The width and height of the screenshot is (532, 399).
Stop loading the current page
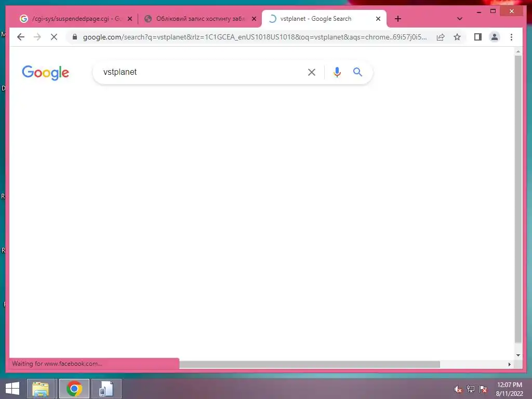click(x=54, y=37)
